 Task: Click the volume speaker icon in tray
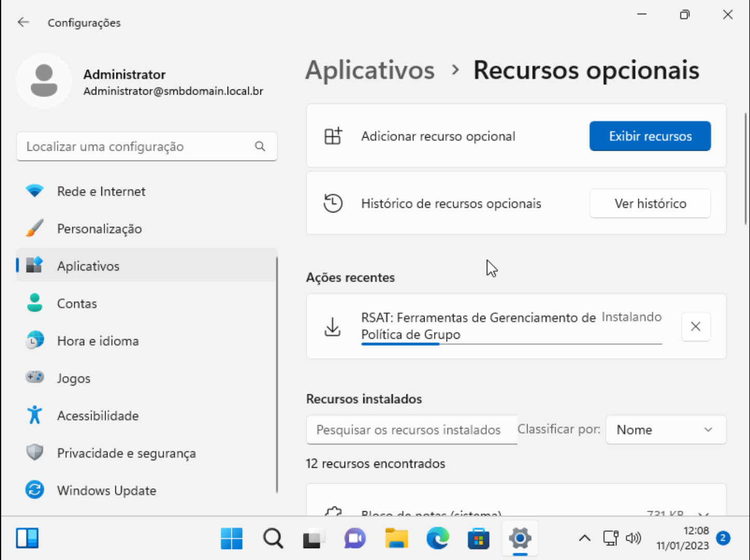point(633,538)
